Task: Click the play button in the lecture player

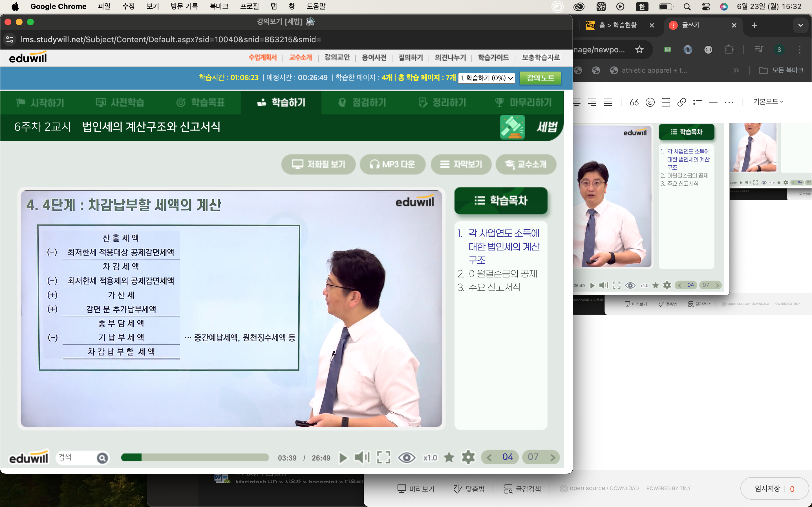Action: (343, 458)
